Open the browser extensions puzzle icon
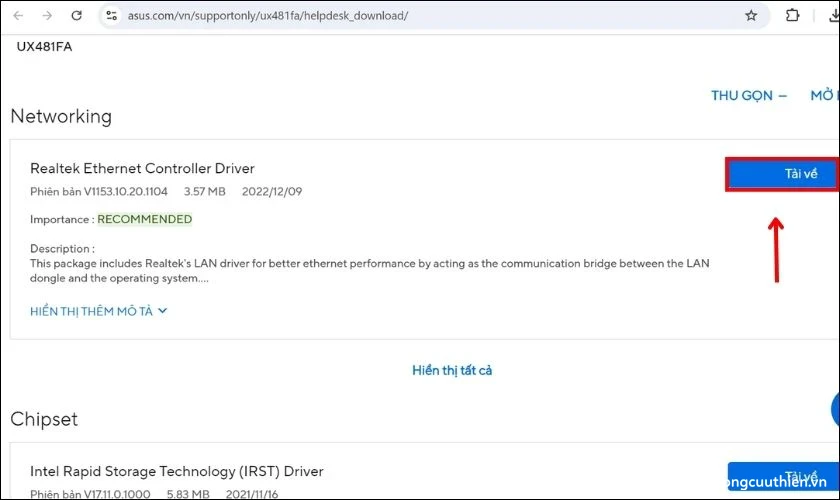This screenshot has width=840, height=500. tap(792, 16)
